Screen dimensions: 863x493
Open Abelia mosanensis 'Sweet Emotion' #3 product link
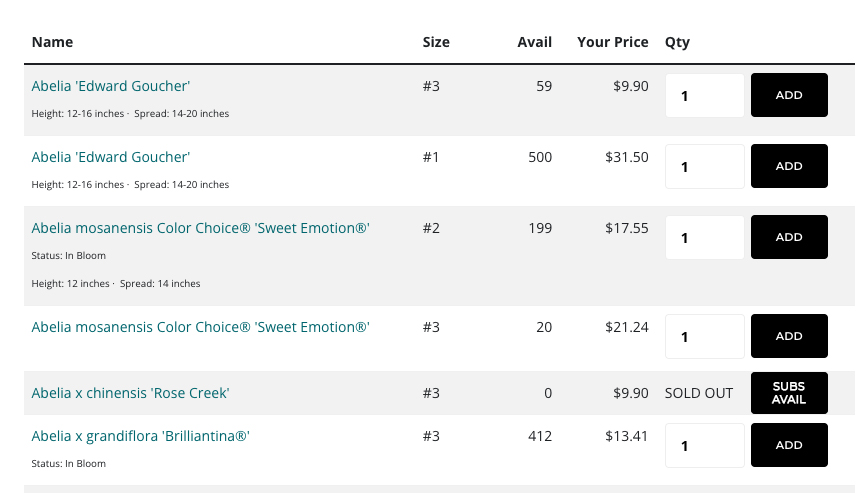pyautogui.click(x=200, y=327)
